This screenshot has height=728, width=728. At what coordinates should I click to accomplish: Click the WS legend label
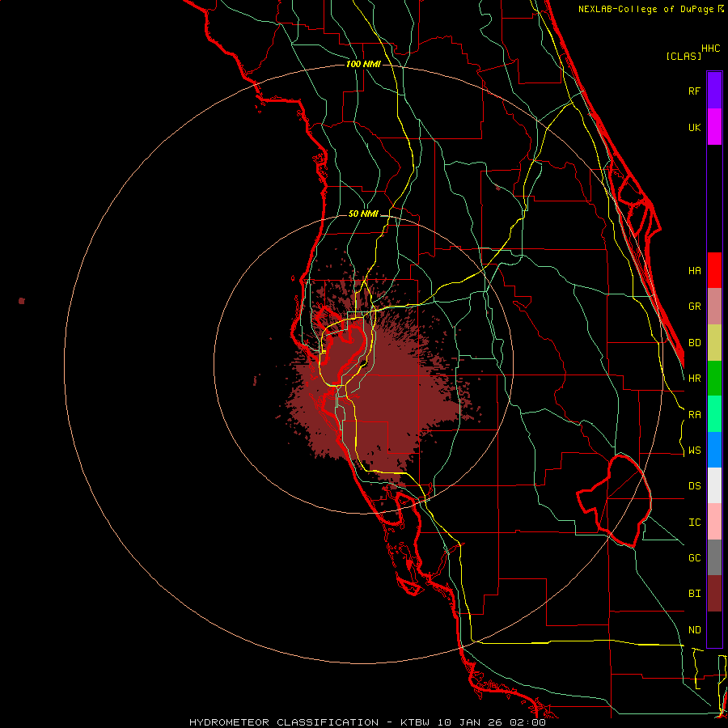[694, 451]
